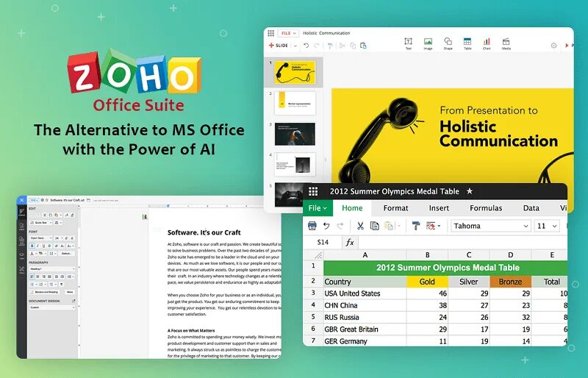Open the apps grid in the presentation window
The height and width of the screenshot is (378, 588).
click(270, 33)
